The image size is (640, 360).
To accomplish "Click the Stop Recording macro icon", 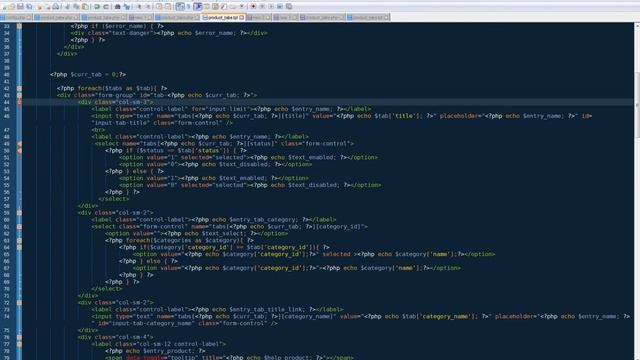I will (262, 7).
